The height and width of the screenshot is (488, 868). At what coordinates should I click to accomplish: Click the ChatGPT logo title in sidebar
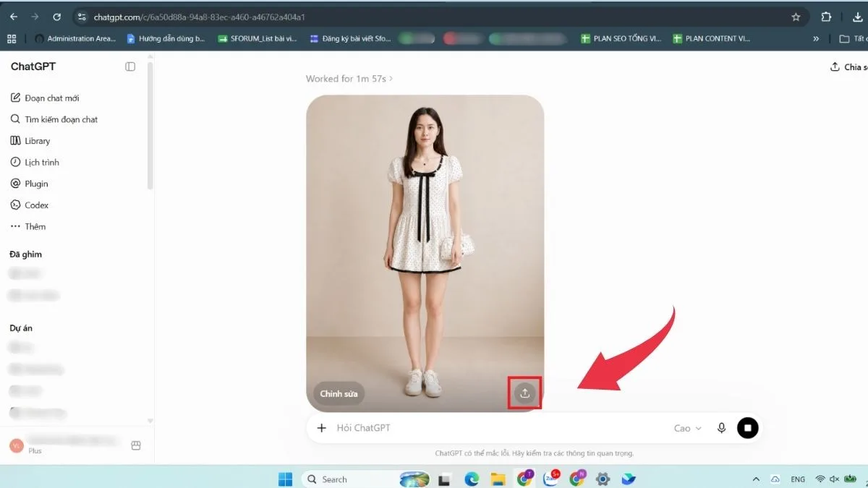tap(33, 67)
